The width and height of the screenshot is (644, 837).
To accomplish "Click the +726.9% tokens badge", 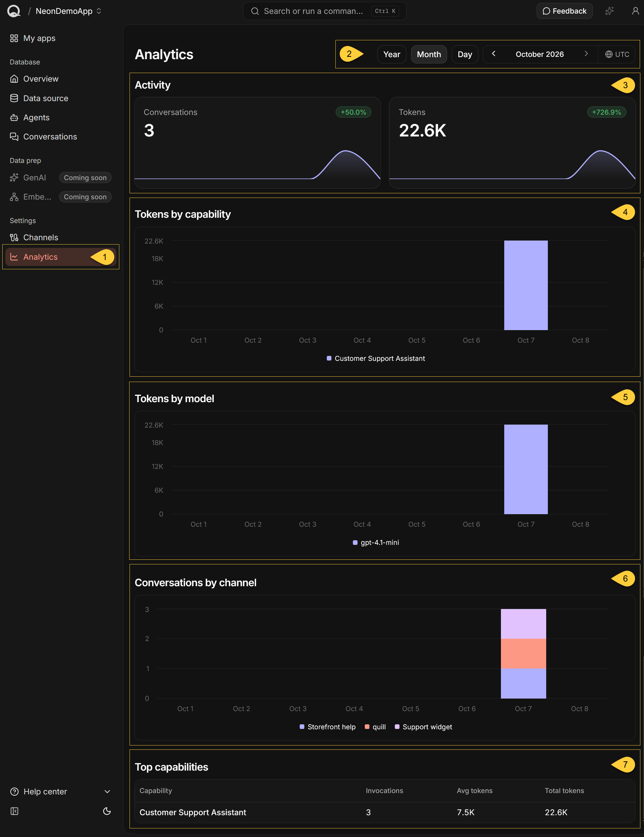I will point(606,112).
